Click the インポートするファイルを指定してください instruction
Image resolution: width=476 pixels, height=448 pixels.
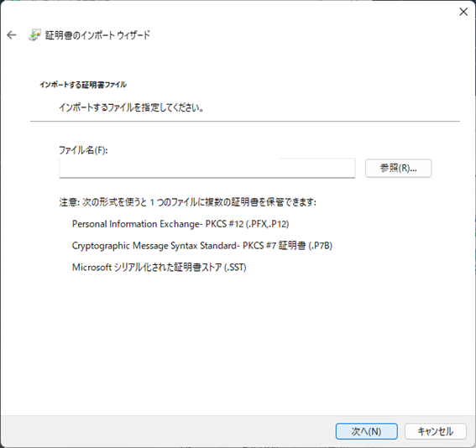(131, 107)
